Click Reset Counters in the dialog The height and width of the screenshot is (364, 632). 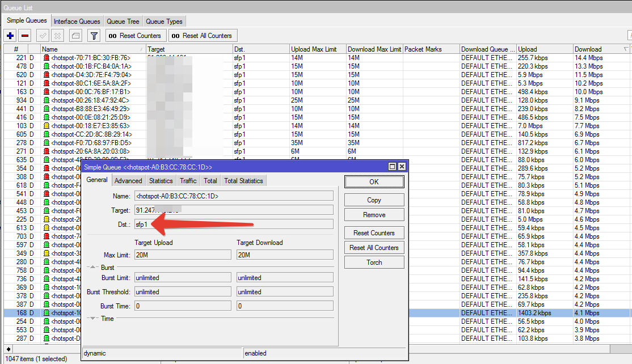374,232
